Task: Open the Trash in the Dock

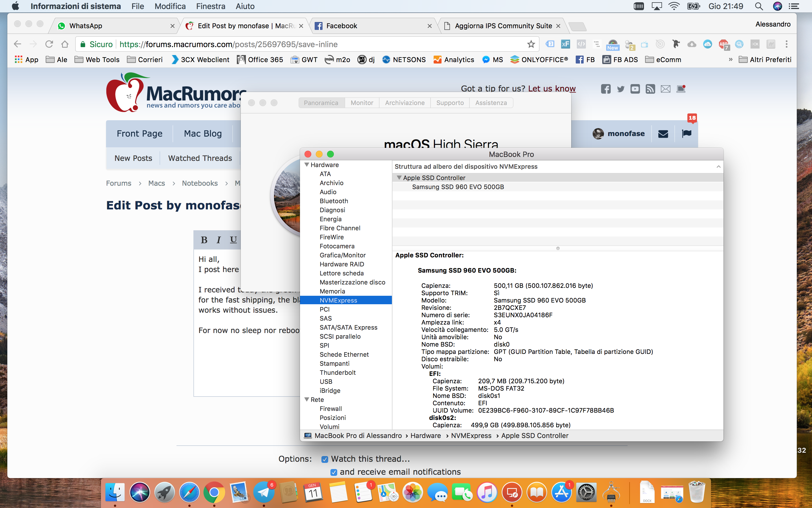Action: pos(697,492)
